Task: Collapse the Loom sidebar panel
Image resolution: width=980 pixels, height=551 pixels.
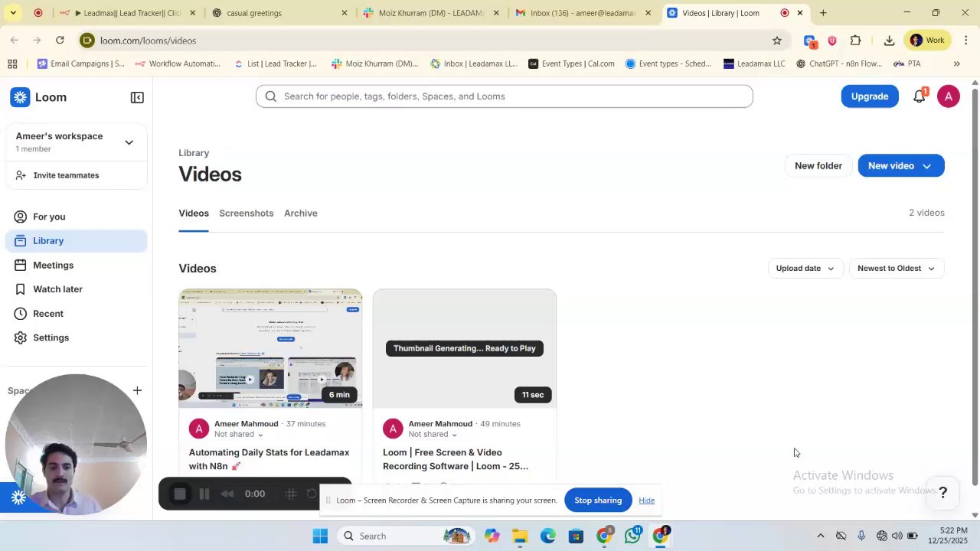Action: click(x=137, y=97)
